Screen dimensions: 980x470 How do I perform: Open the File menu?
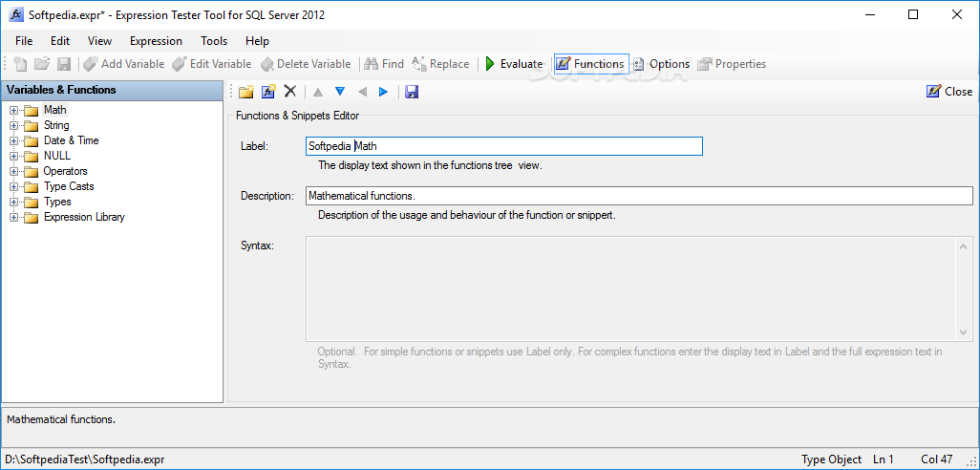[24, 41]
